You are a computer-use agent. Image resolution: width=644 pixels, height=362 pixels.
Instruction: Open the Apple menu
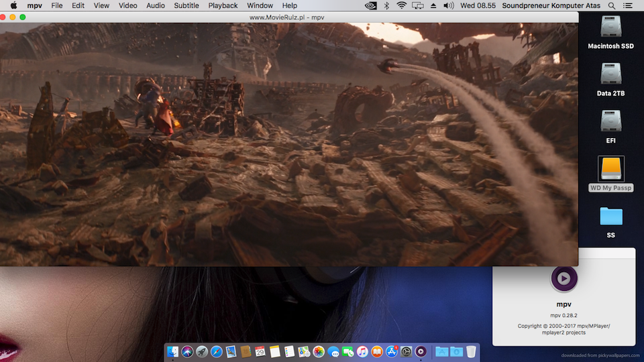13,5
